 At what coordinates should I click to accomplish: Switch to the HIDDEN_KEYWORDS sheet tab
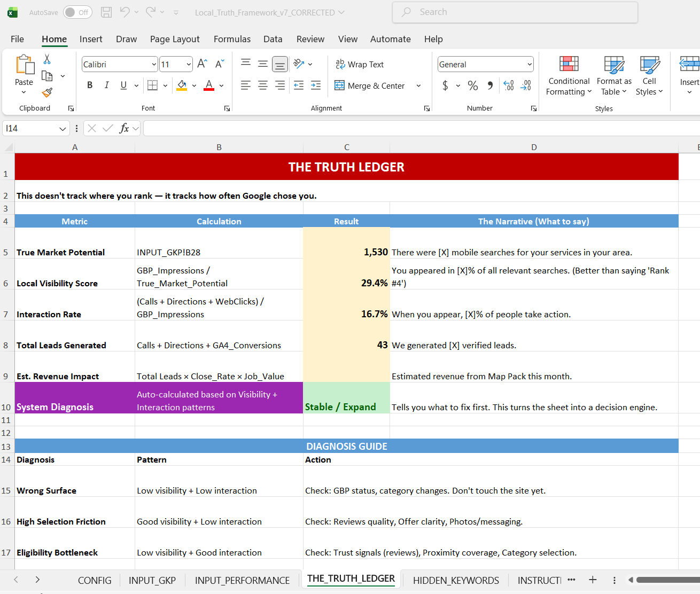coord(456,580)
